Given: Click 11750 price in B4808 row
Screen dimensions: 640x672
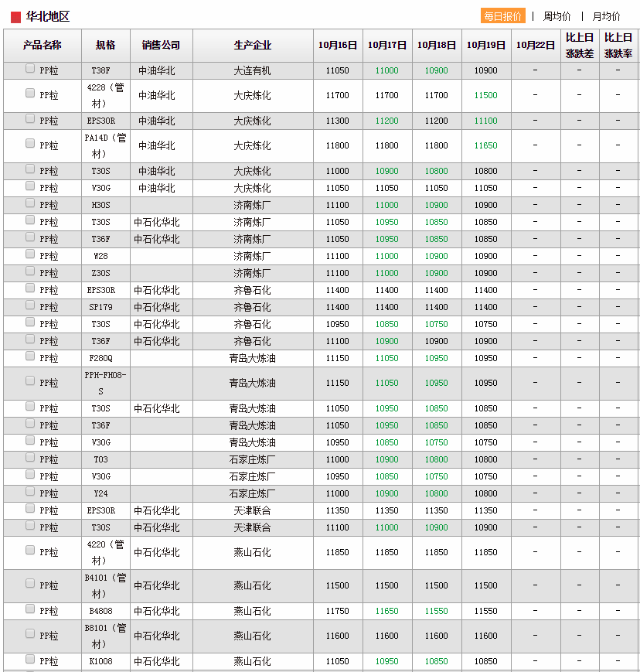Looking at the screenshot, I should tap(338, 611).
